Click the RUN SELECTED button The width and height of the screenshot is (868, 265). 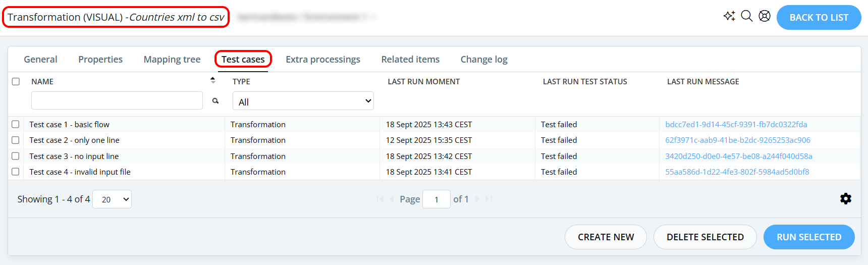click(809, 237)
